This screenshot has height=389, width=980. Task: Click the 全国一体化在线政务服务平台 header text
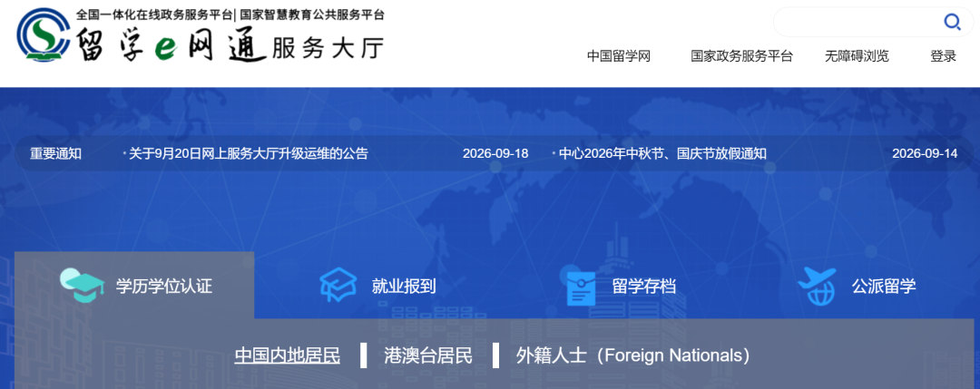coord(153,15)
